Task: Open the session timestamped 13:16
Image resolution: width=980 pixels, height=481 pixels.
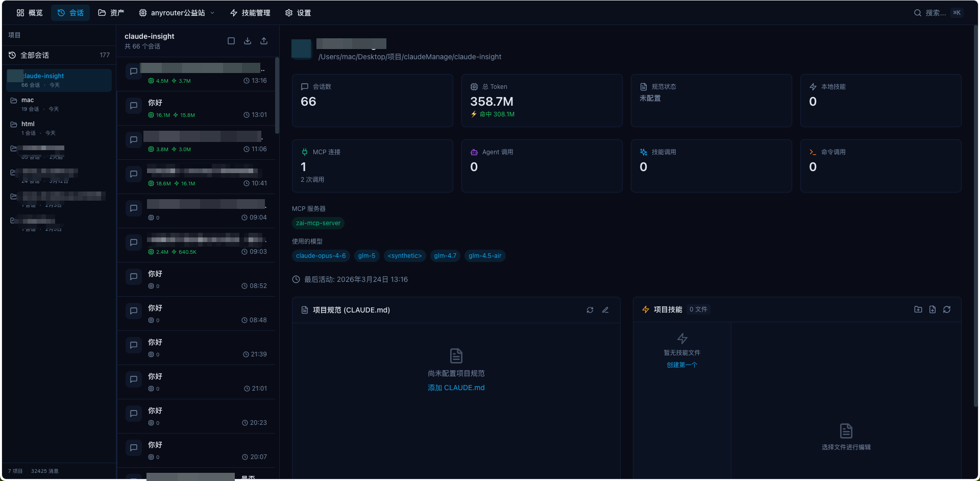Action: (196, 74)
